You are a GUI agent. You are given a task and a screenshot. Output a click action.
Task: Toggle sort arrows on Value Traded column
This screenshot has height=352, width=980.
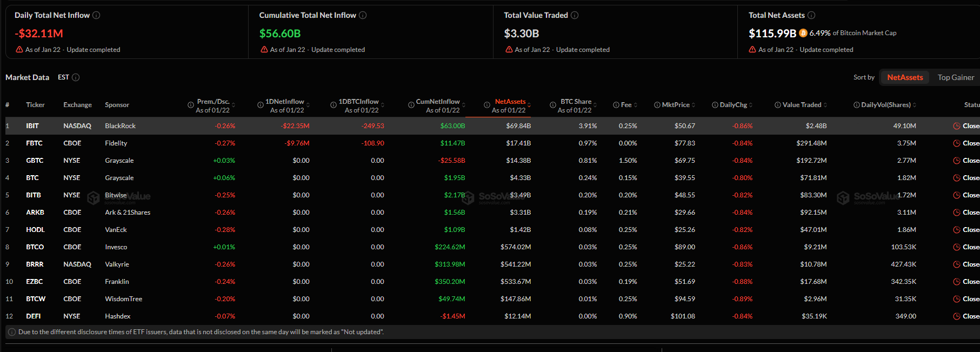click(825, 105)
